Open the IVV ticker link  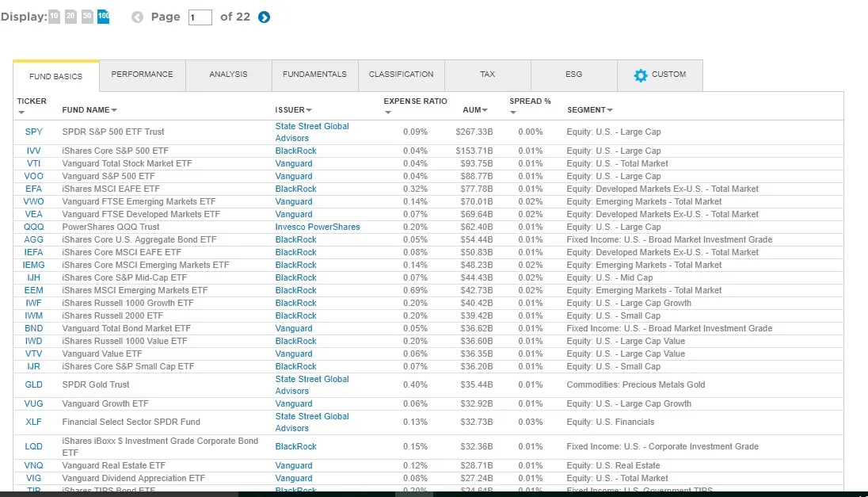click(x=34, y=151)
